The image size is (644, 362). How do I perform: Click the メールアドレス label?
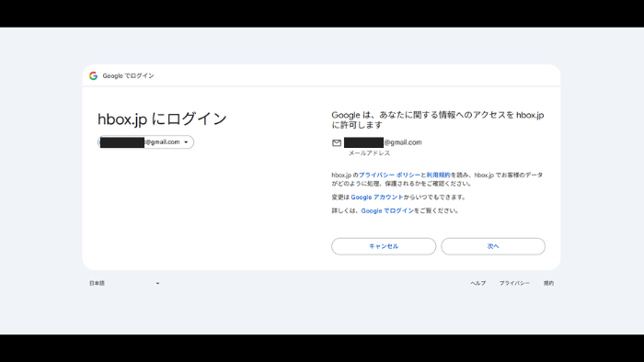pos(369,153)
